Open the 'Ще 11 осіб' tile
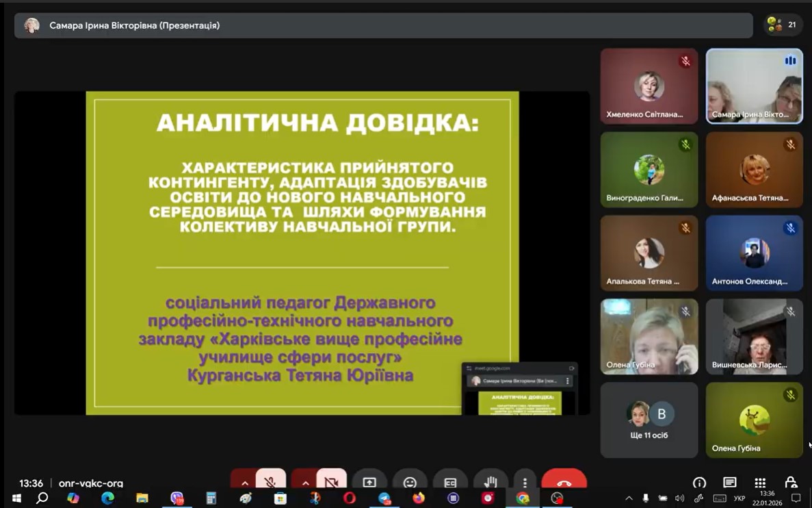Screen dimensions: 812x508 [x=649, y=420]
